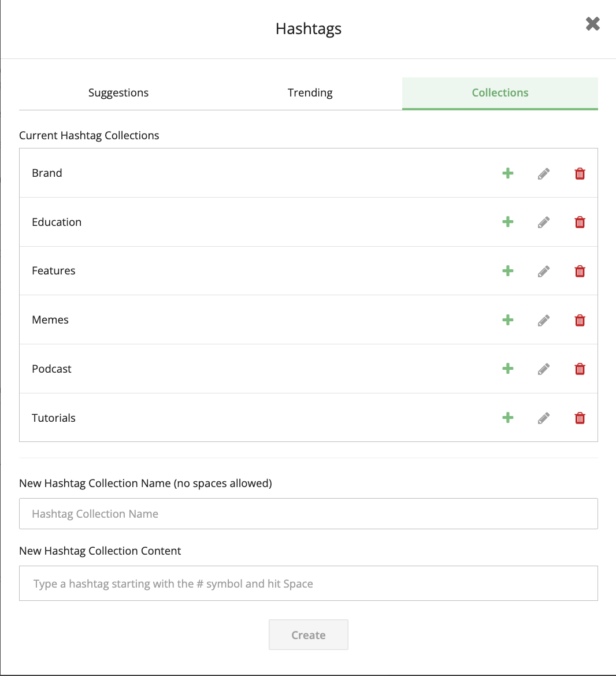Add hashtags to the Podcast collection
This screenshot has width=616, height=676.
tap(507, 369)
